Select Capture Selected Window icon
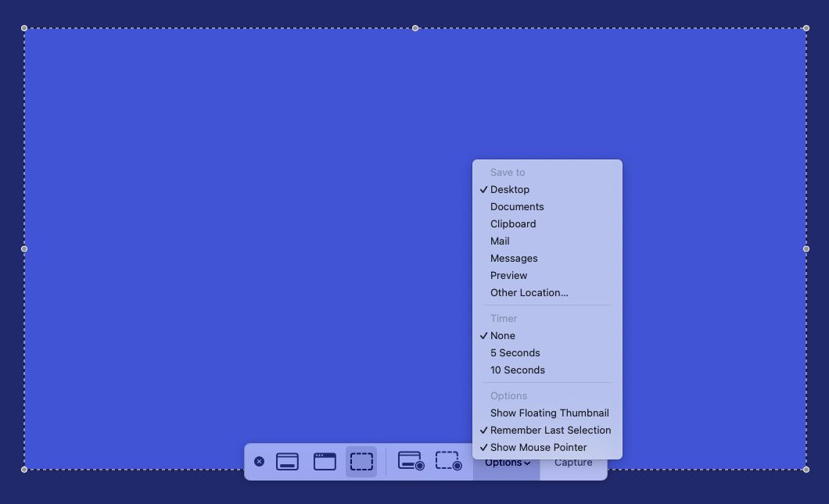This screenshot has height=504, width=829. coord(325,462)
